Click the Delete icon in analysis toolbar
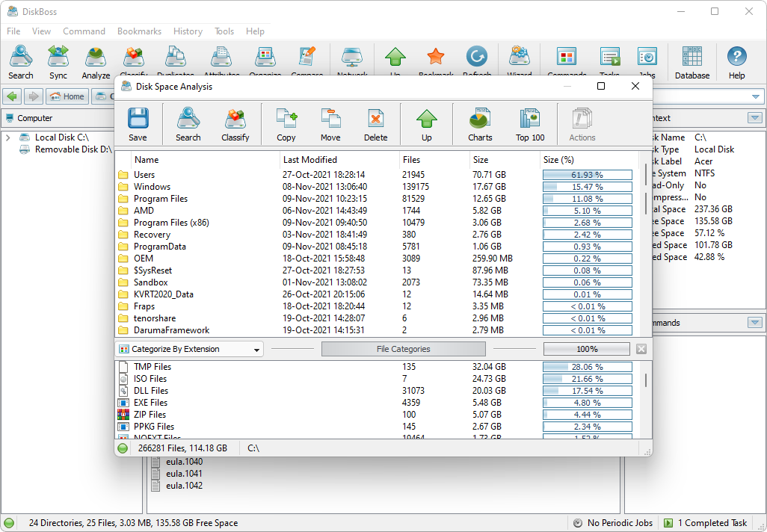767x532 pixels. pyautogui.click(x=376, y=125)
